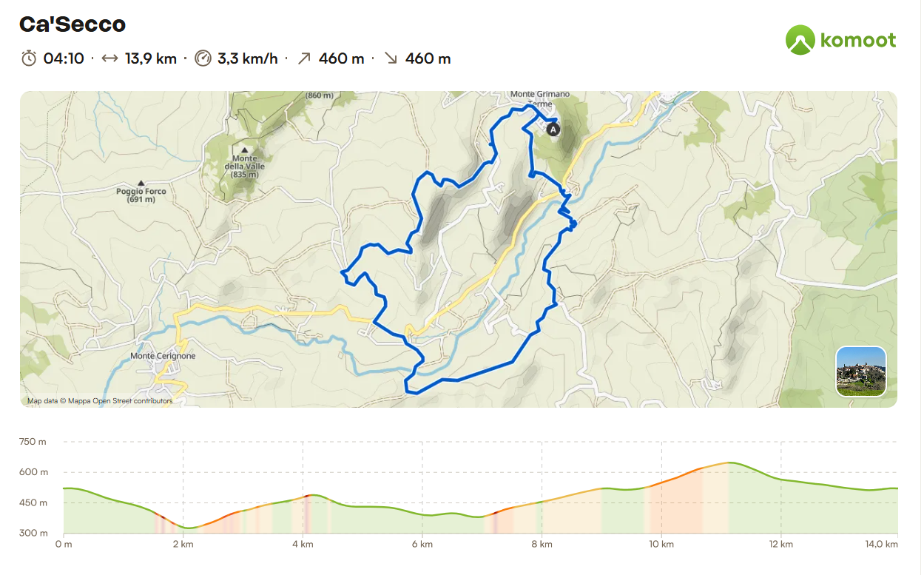Click the elevation profile highest peak
This screenshot has width=924, height=575.
point(729,463)
